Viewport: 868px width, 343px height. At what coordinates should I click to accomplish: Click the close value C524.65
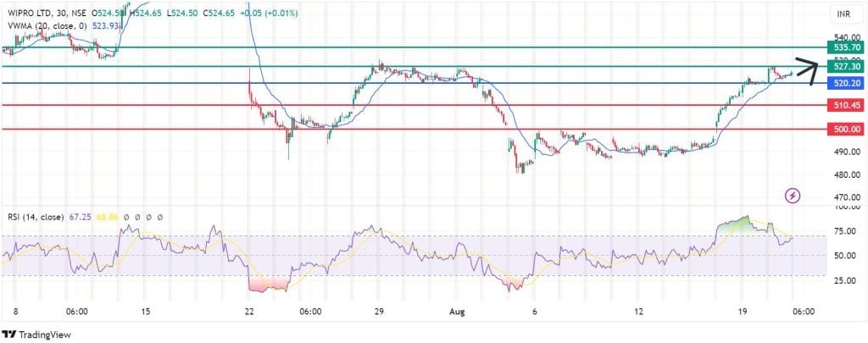coord(220,13)
